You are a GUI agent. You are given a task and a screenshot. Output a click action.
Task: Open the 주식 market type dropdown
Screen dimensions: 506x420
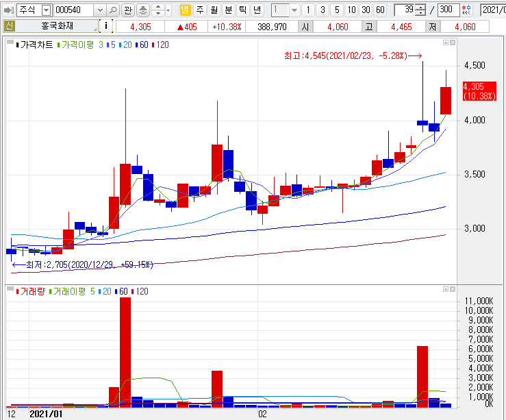(x=47, y=10)
